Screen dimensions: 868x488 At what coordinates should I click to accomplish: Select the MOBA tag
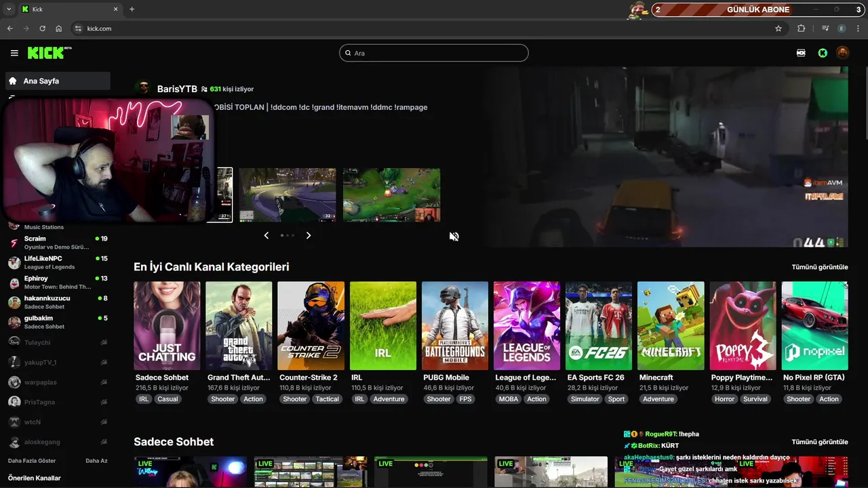509,399
